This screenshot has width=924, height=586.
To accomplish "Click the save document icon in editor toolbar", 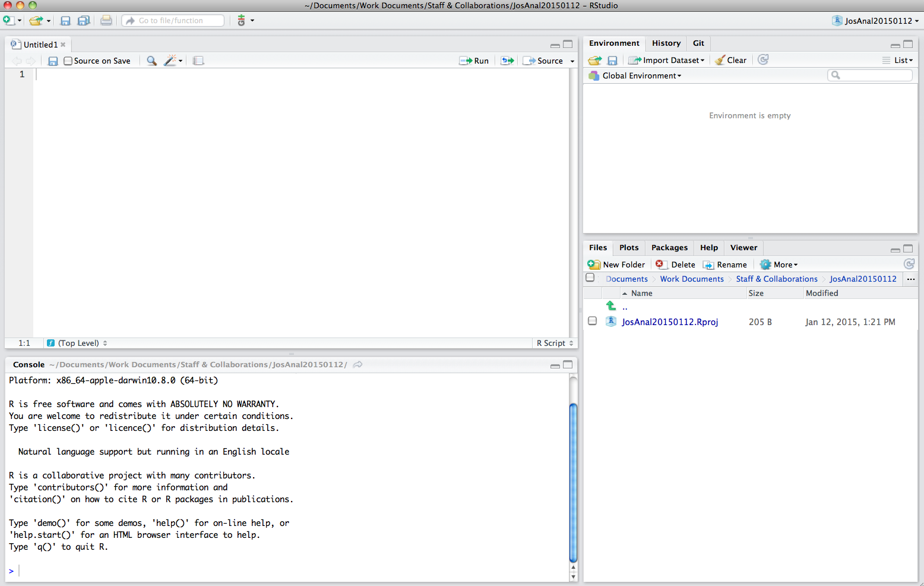I will (x=53, y=61).
